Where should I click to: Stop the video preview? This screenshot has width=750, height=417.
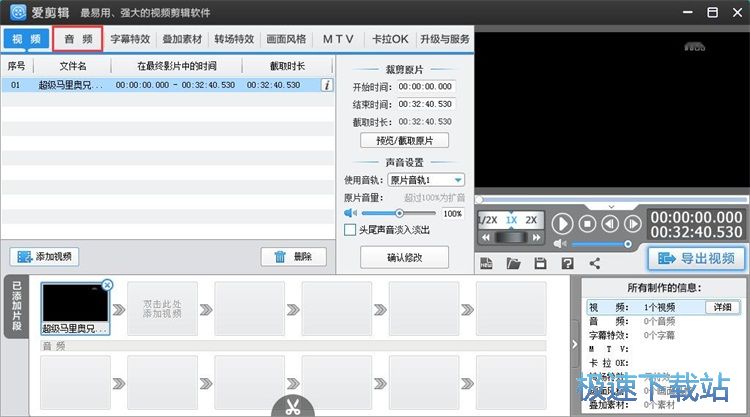pyautogui.click(x=587, y=224)
